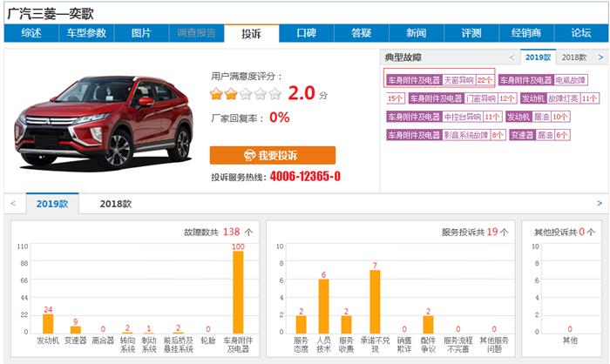Click left arrow beside chart year tabs

[x=13, y=204]
